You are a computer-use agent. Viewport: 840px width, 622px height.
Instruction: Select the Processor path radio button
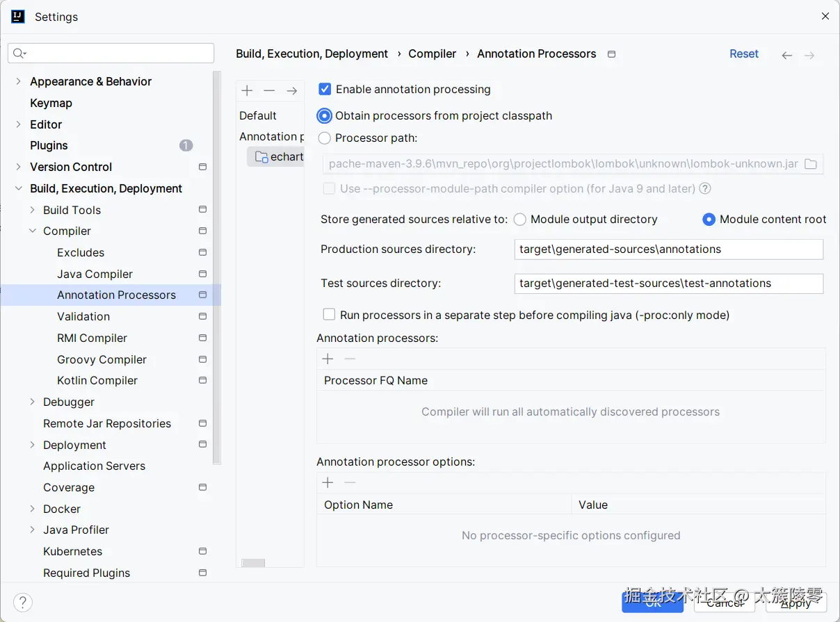tap(325, 138)
